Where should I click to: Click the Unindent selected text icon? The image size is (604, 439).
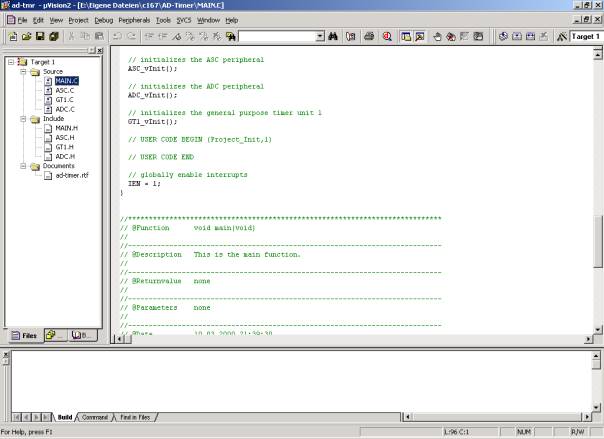click(163, 37)
